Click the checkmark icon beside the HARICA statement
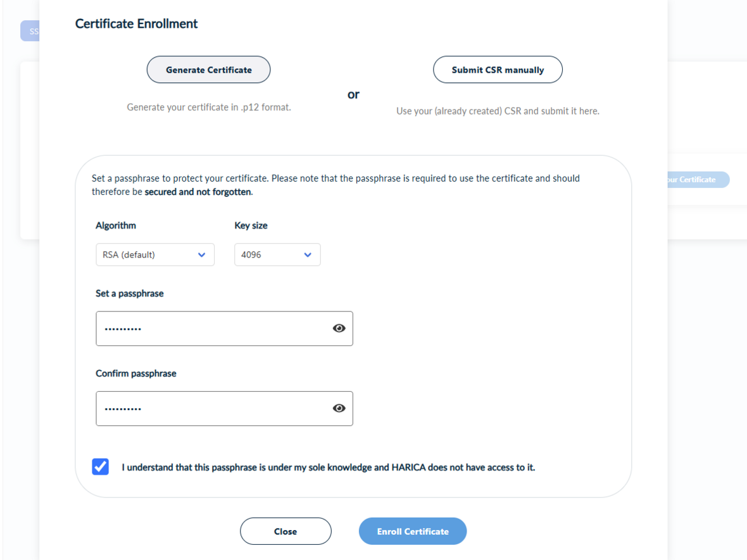This screenshot has height=560, width=747. point(101,467)
